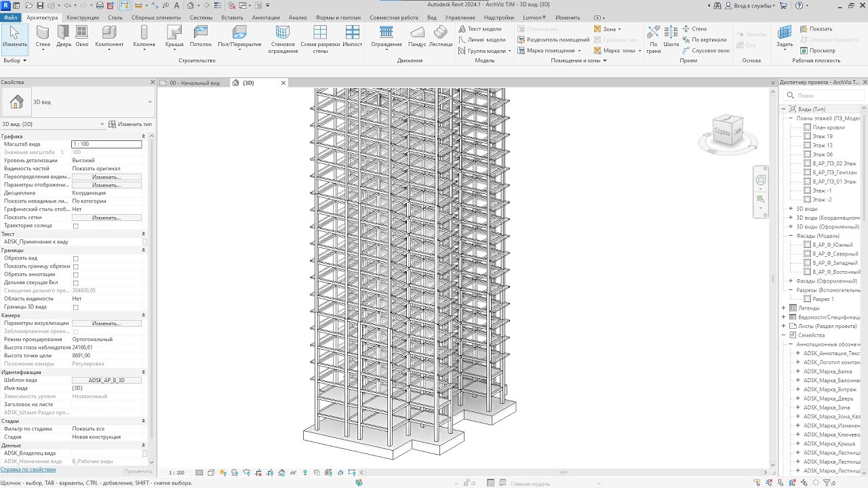Enable the Траектория солнца checkbox
The width and height of the screenshot is (868, 488).
point(75,226)
